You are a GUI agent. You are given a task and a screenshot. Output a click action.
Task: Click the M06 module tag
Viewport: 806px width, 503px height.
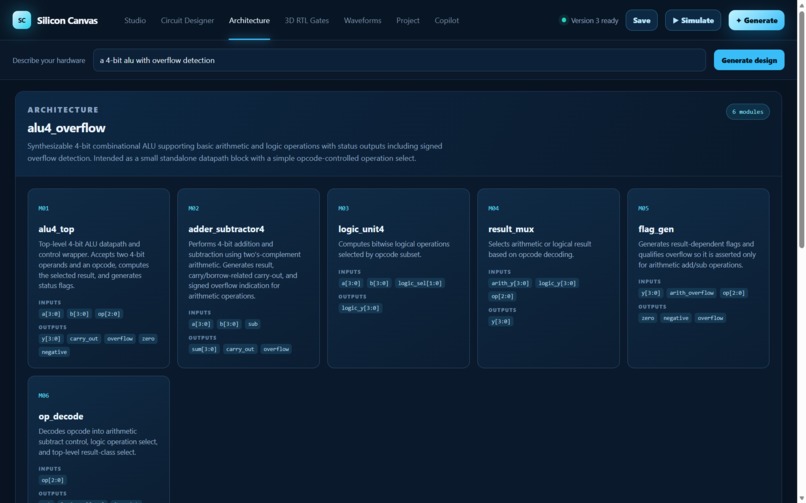pyautogui.click(x=44, y=396)
